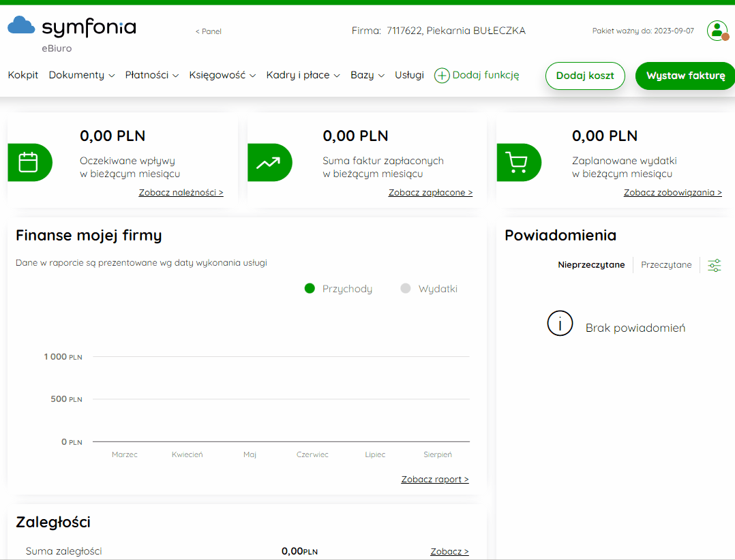Open the Kadry i płace dropdown

tap(303, 75)
